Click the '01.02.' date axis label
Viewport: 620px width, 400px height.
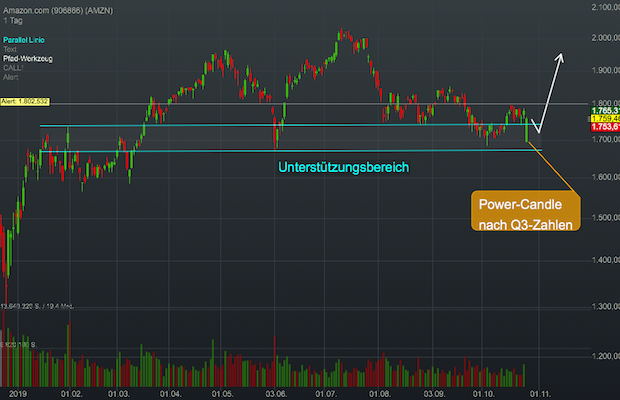click(x=72, y=394)
